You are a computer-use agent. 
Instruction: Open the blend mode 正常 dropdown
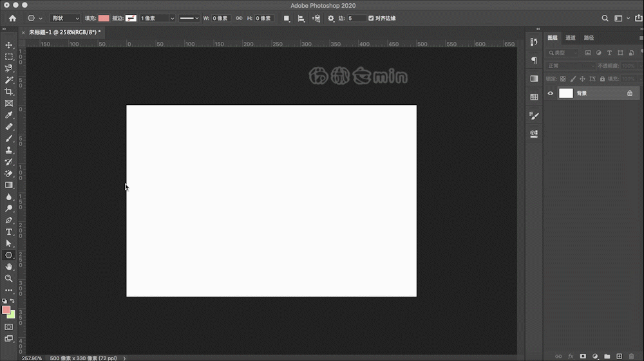tap(571, 66)
